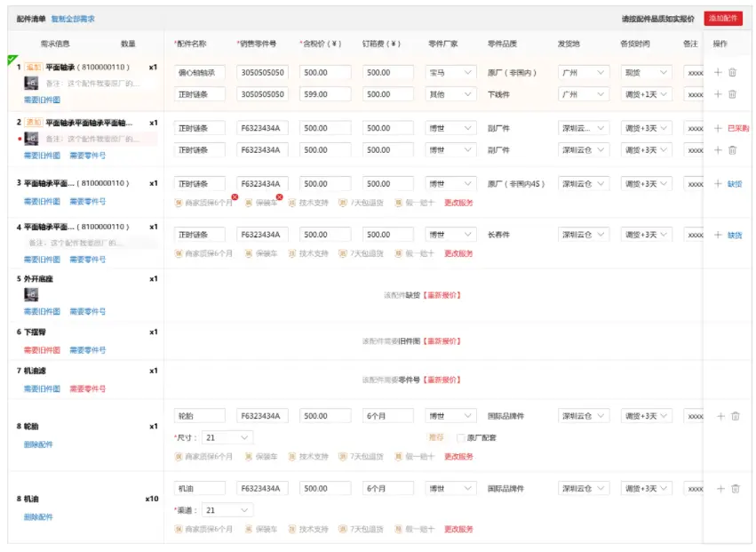
Task: Open 广州 origin dropdown in 偏心轴轴承 row
Action: [x=584, y=72]
